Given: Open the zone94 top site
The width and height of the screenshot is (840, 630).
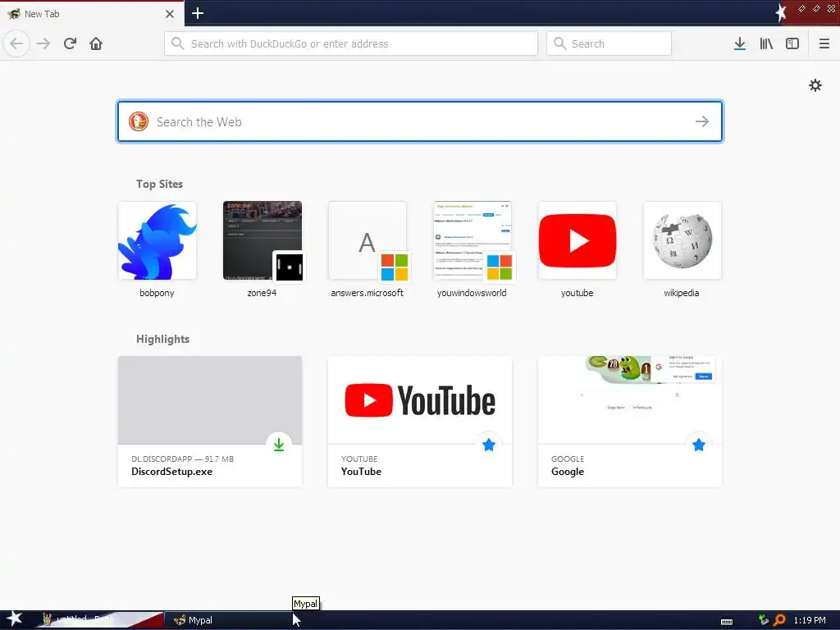Looking at the screenshot, I should click(x=262, y=250).
